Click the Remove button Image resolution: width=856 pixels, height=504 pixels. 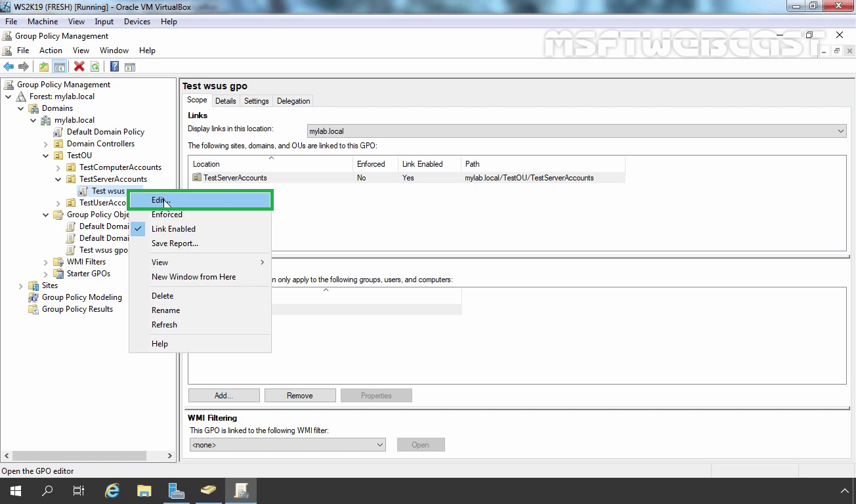point(299,396)
